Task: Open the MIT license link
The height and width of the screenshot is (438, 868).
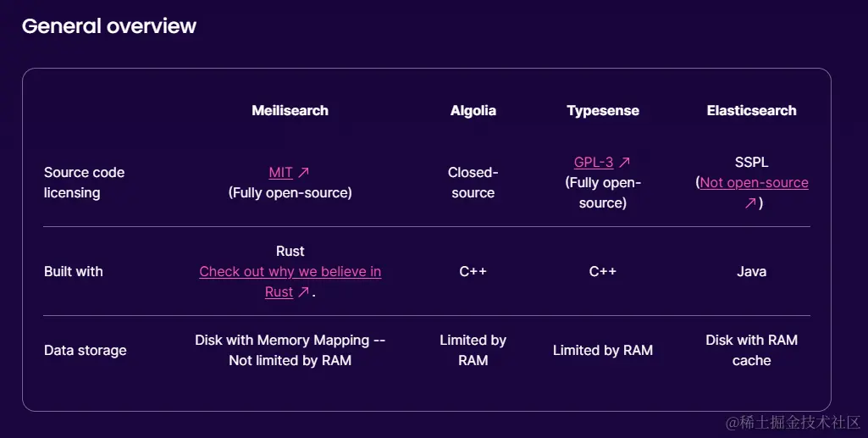Action: tap(280, 173)
